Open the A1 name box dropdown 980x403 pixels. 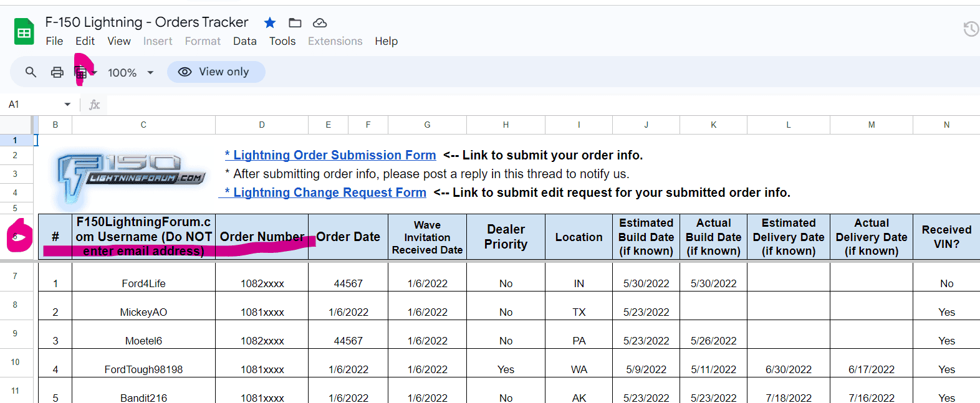coord(67,105)
